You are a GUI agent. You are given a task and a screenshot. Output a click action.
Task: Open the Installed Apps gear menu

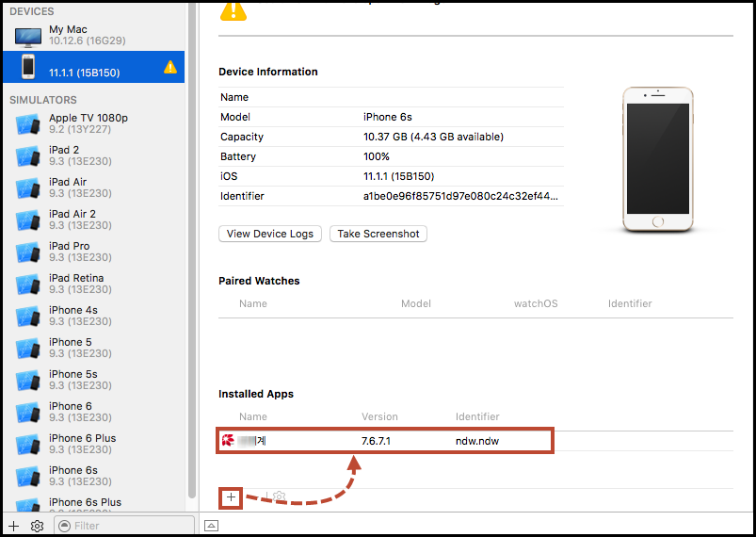click(x=280, y=496)
